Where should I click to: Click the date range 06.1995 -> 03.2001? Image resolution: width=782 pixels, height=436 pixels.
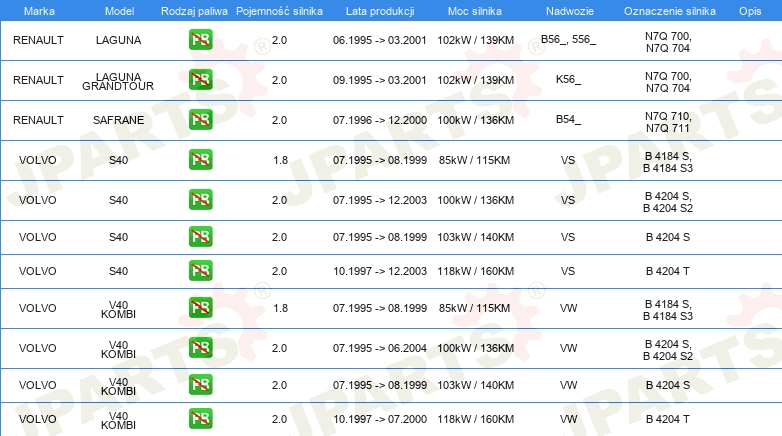tap(380, 40)
